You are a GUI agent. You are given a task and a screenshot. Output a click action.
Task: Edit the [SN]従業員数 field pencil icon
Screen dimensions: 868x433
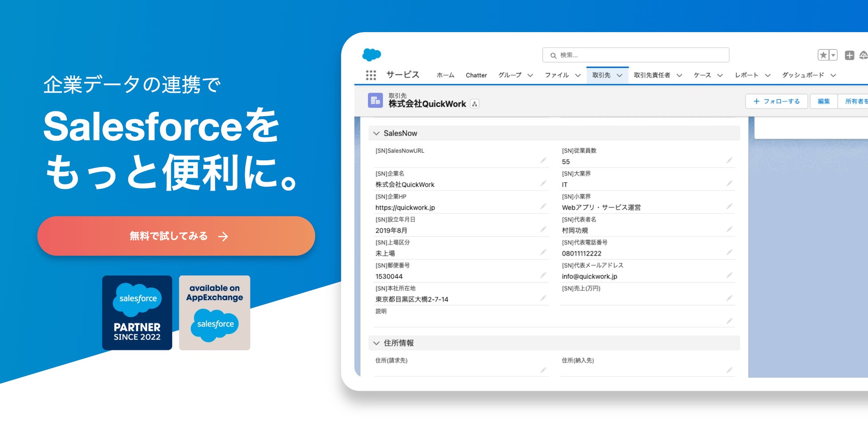click(729, 160)
